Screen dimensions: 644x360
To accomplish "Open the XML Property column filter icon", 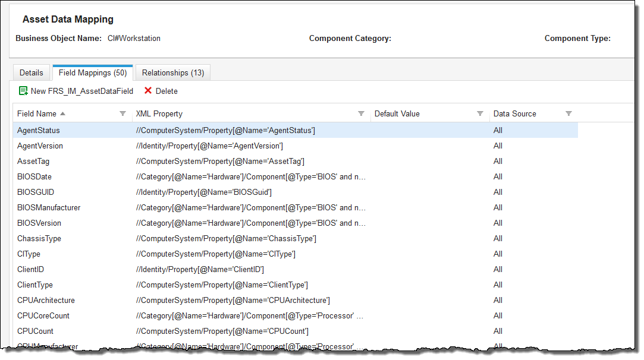I will point(361,113).
